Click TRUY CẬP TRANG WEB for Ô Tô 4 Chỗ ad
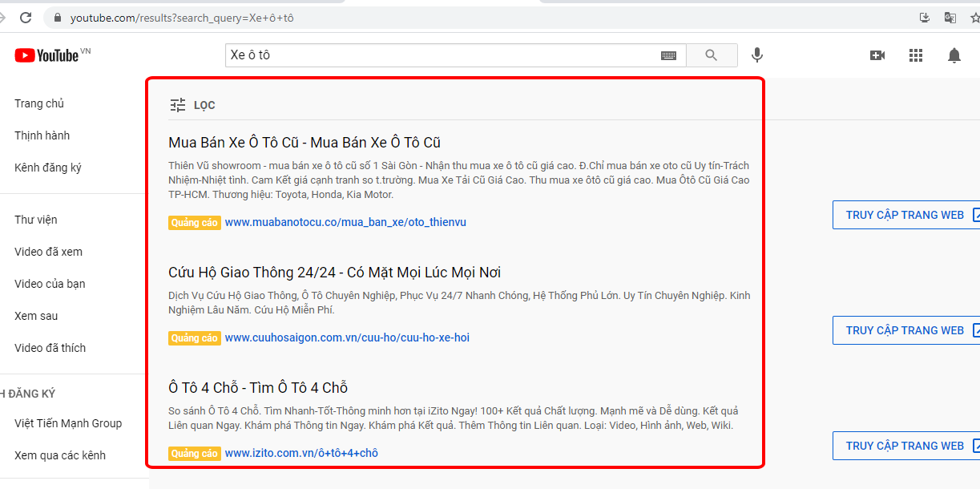The image size is (980, 489). 906,446
